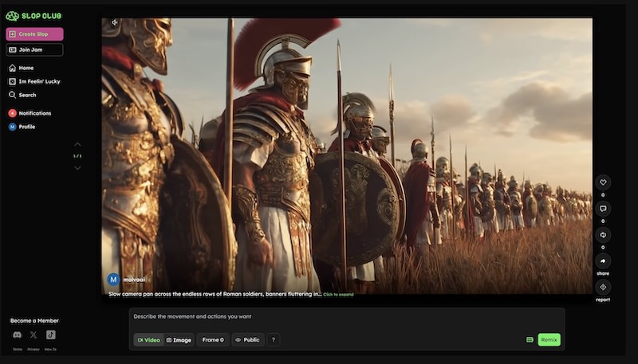This screenshot has height=364, width=638.
Task: Go to Home in the sidebar
Action: 22,68
